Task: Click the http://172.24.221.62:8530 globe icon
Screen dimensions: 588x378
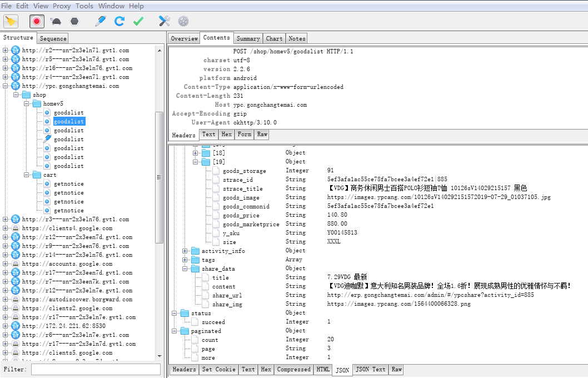Action: coord(16,326)
